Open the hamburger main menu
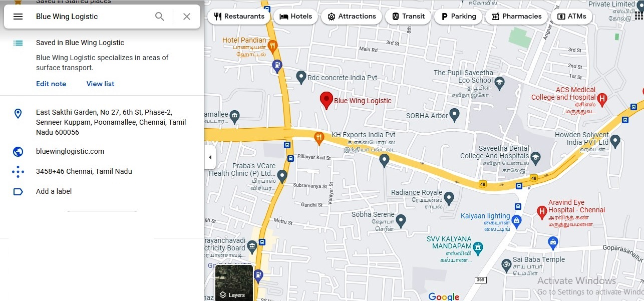 pos(18,17)
